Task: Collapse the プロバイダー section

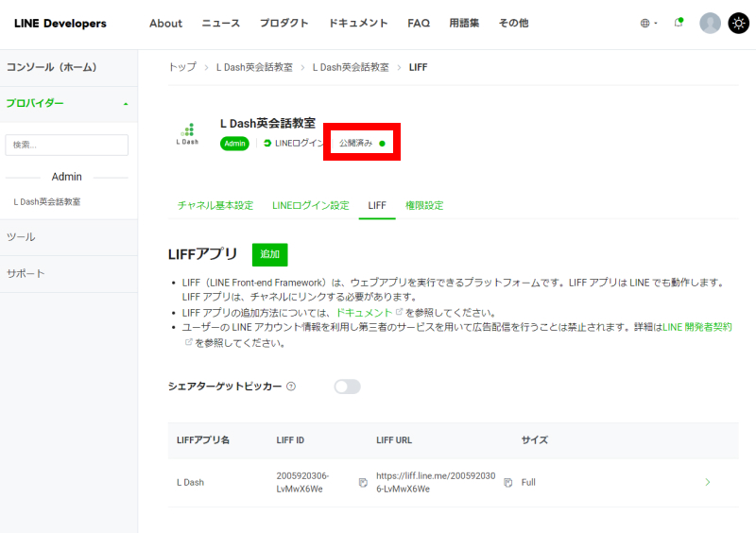Action: (x=68, y=104)
